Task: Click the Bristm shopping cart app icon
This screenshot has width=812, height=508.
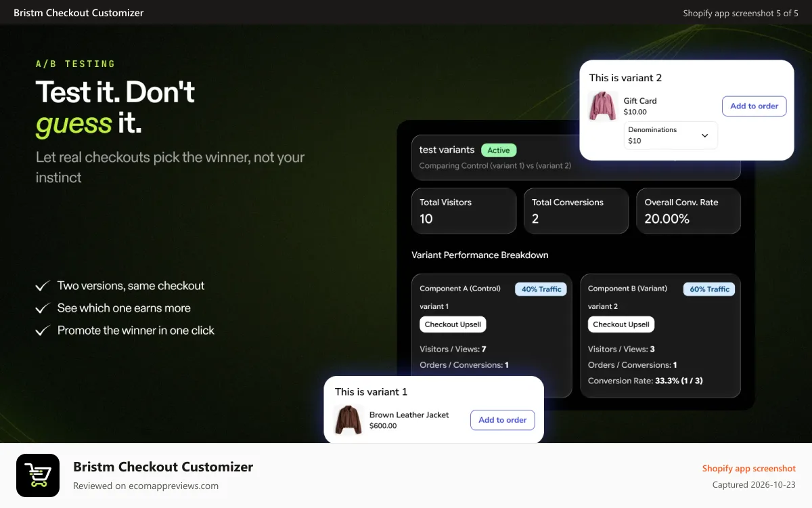Action: [38, 475]
